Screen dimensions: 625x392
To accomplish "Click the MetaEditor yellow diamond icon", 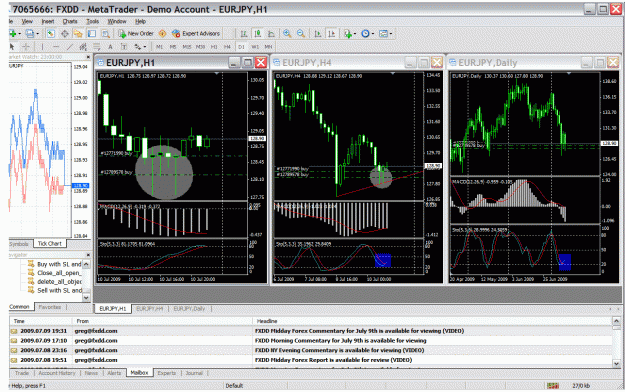I will (163, 34).
